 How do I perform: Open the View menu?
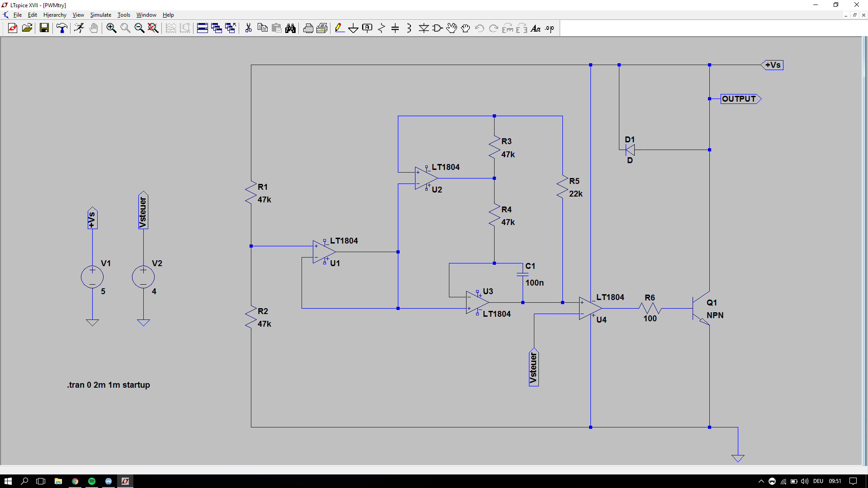pyautogui.click(x=78, y=15)
